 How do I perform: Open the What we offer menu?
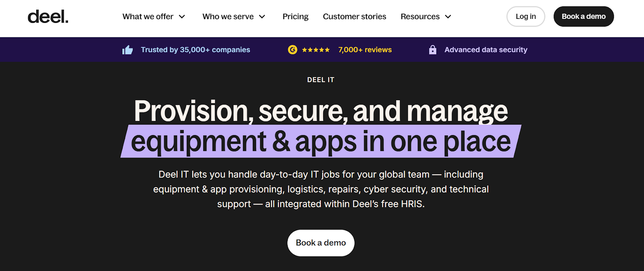[x=148, y=16]
